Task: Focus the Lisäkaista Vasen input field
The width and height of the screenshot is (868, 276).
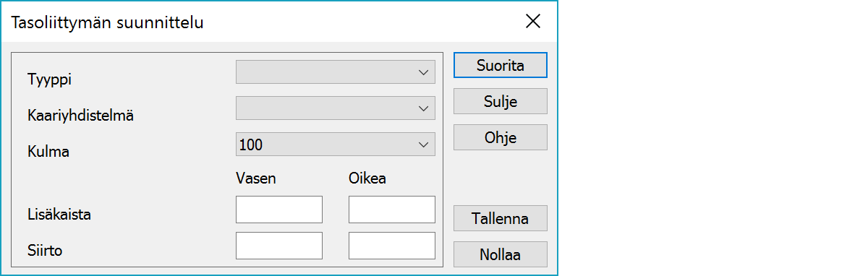Action: click(x=279, y=210)
